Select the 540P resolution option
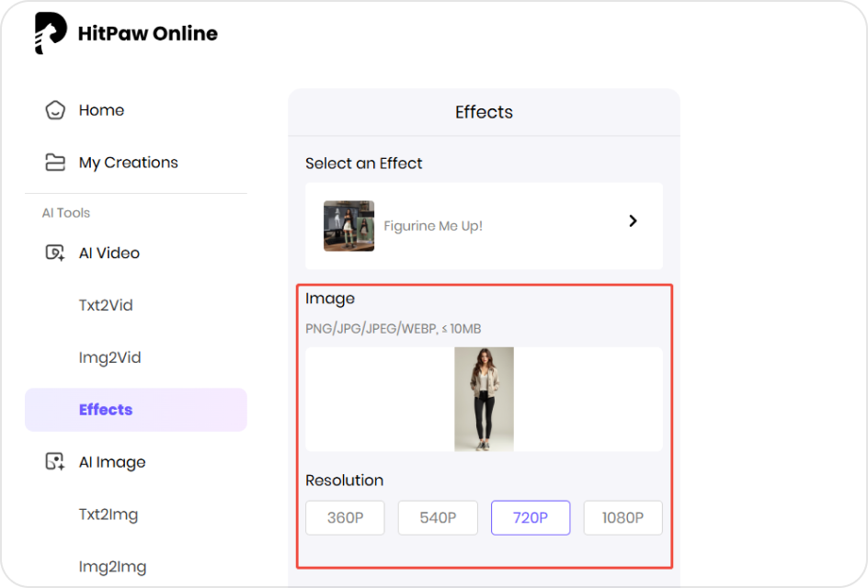 pyautogui.click(x=437, y=517)
